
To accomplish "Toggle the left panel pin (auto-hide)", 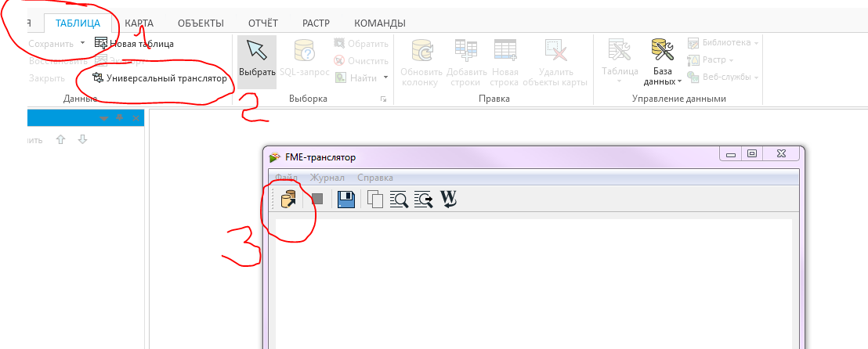I will coord(120,118).
